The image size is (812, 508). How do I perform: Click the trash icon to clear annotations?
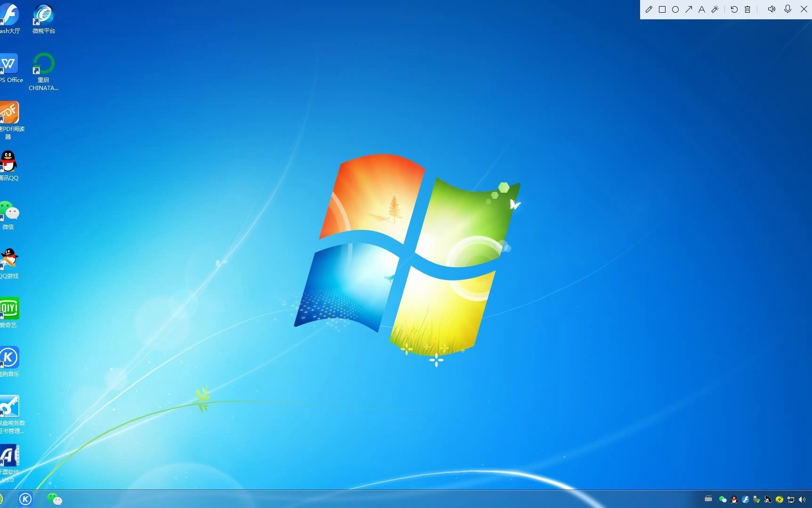tap(747, 9)
